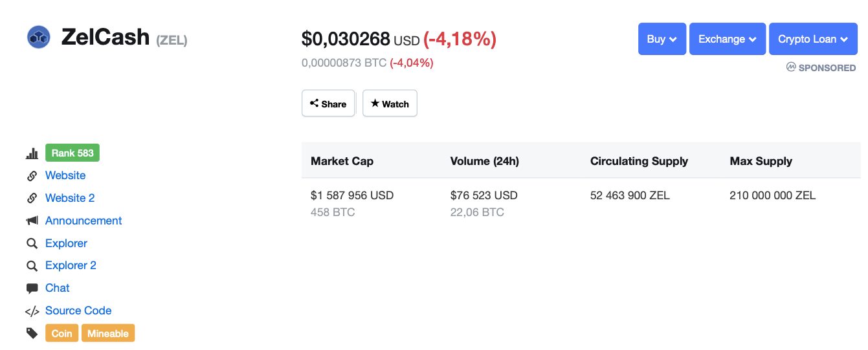
Task: Open the Website link
Action: (65, 175)
